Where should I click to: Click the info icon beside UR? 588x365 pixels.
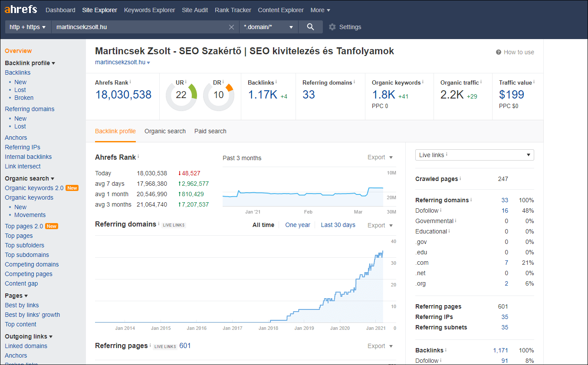[x=186, y=82]
